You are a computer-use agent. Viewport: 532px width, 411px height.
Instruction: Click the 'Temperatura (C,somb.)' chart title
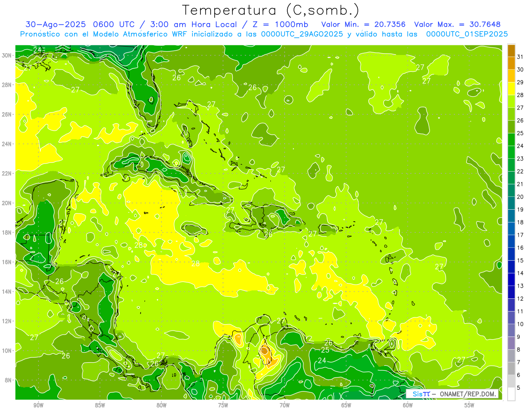pyautogui.click(x=270, y=10)
